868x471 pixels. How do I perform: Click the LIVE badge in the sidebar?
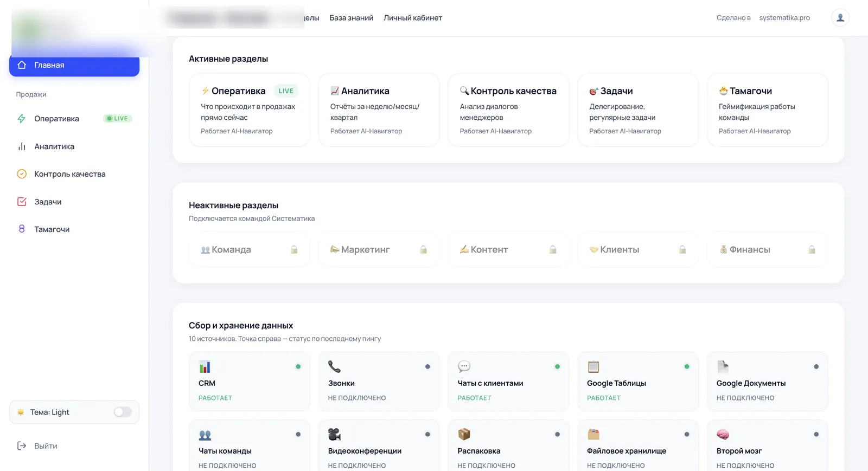point(118,119)
